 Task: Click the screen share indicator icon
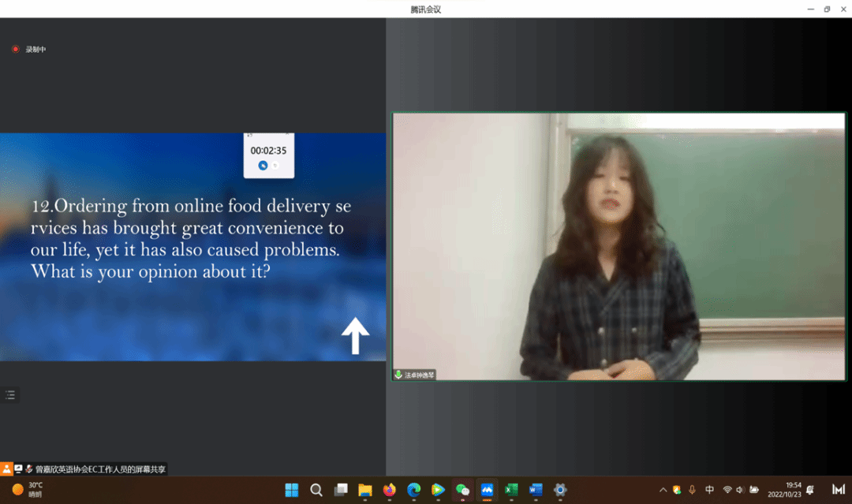click(18, 469)
